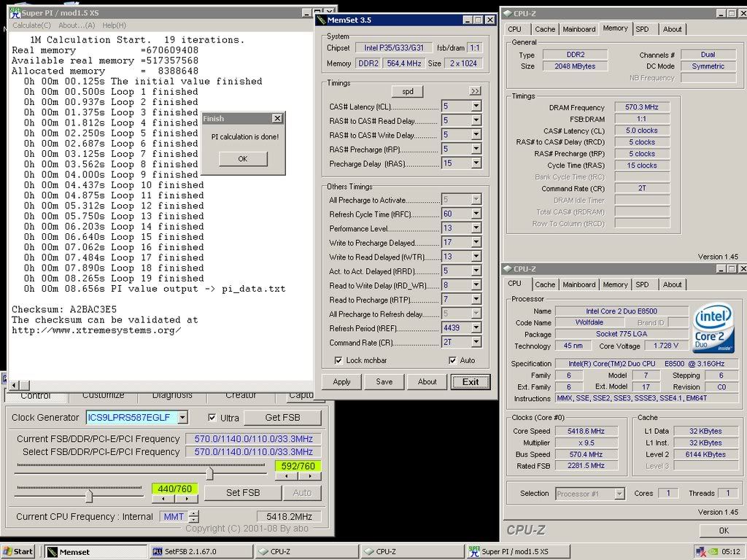Click the MemSet title bar icon
The image size is (747, 560).
(322, 20)
